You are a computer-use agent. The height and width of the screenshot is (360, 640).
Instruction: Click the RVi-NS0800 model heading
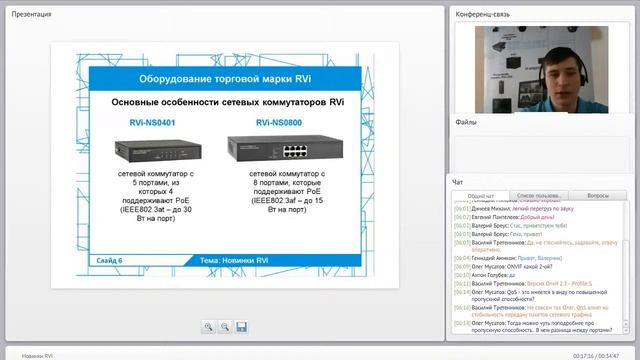pyautogui.click(x=279, y=122)
